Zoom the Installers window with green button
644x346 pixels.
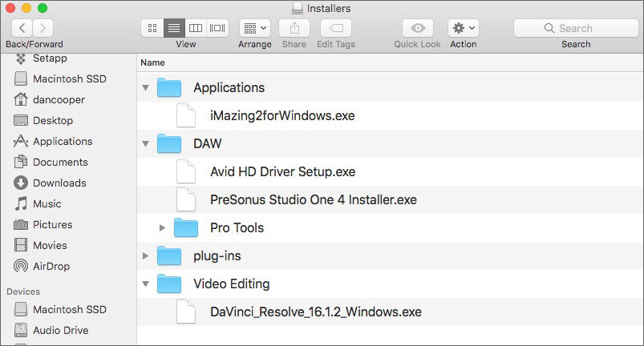[43, 8]
